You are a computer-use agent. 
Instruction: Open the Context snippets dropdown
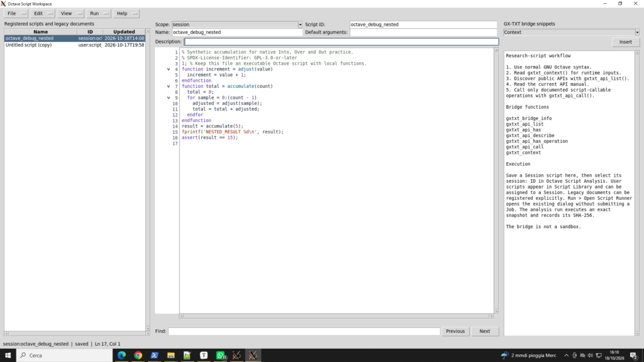coord(571,32)
